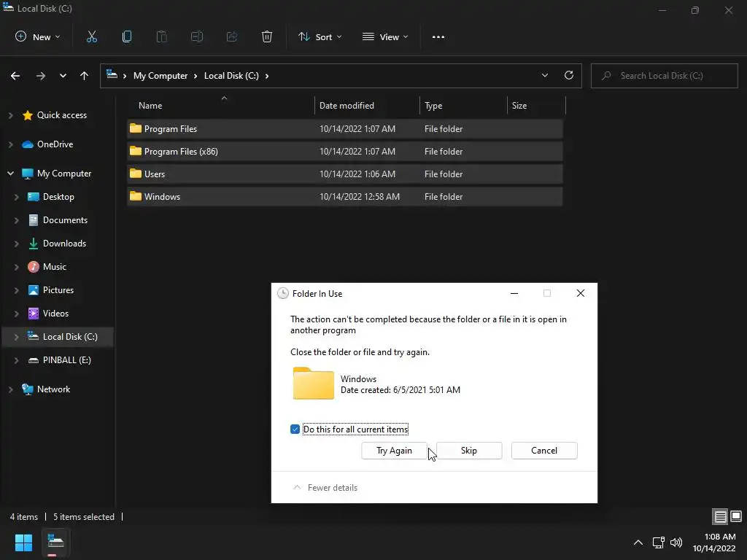Screen dimensions: 747x560
Task: Click the Delete trash can icon
Action: point(267,36)
